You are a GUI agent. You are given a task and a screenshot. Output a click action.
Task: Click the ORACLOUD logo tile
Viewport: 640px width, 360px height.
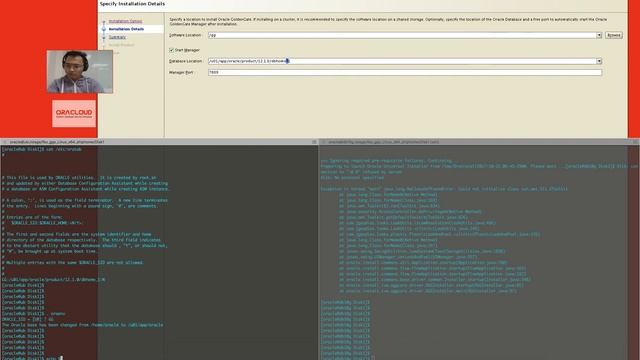(74, 113)
